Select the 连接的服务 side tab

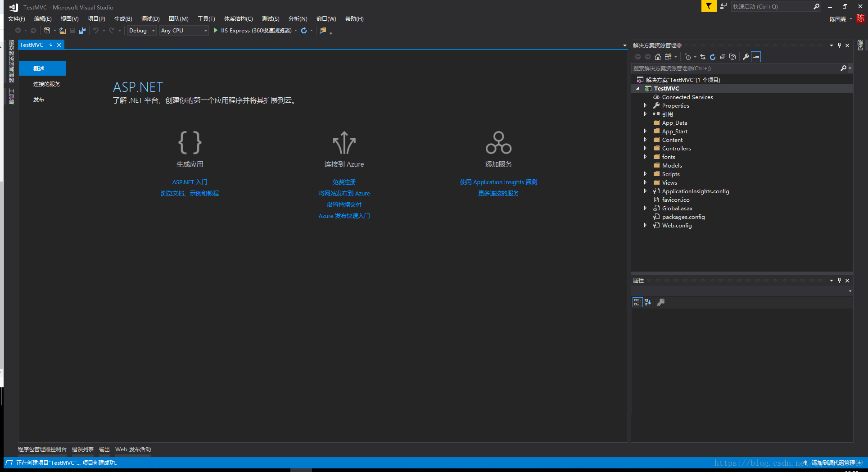pyautogui.click(x=47, y=84)
